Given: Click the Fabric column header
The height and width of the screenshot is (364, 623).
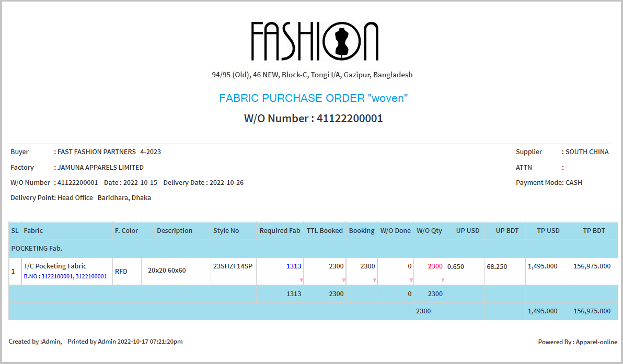Looking at the screenshot, I should point(33,230).
